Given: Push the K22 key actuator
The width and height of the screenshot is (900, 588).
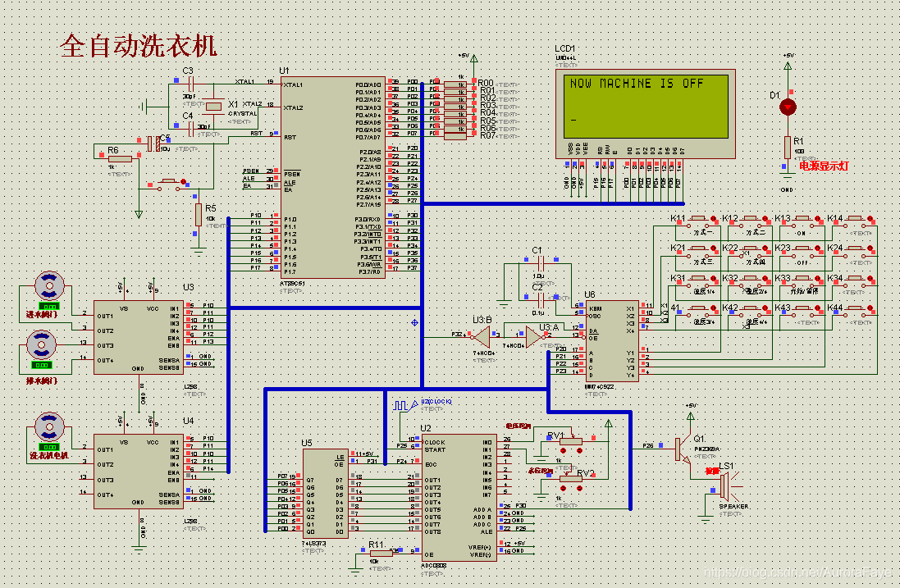Looking at the screenshot, I should [751, 248].
